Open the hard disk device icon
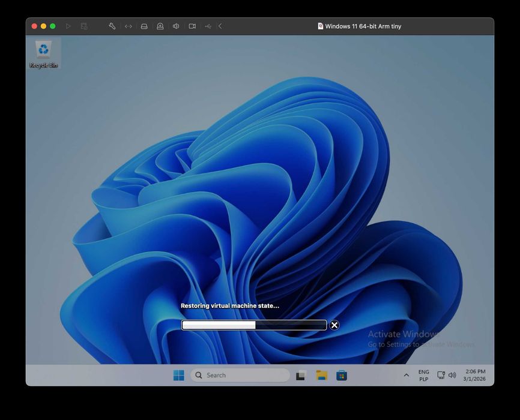The height and width of the screenshot is (420, 520). click(x=144, y=26)
